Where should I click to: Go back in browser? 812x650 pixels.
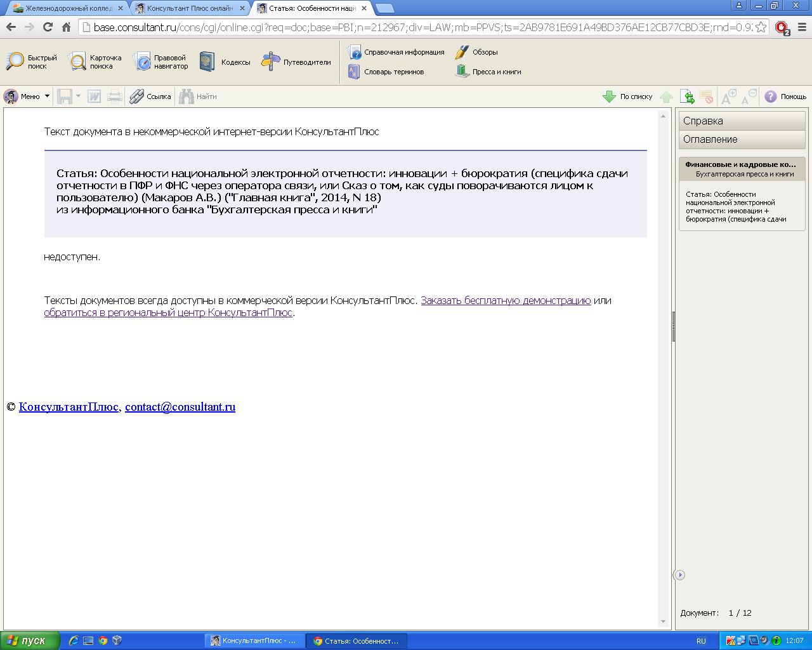pyautogui.click(x=11, y=27)
